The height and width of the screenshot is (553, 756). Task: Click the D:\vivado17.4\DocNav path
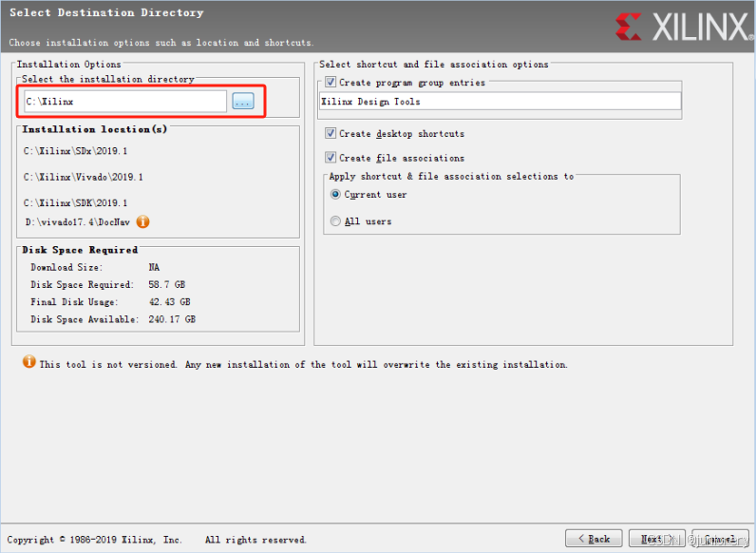click(x=78, y=222)
